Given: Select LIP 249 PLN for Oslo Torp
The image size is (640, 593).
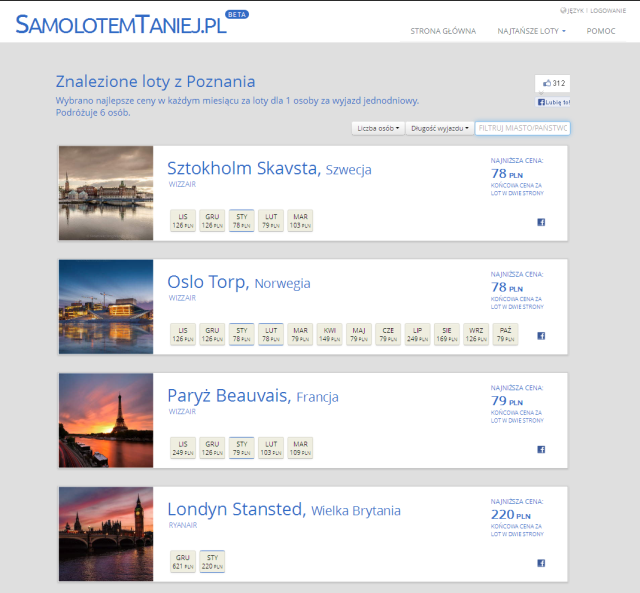Looking at the screenshot, I should coord(418,334).
